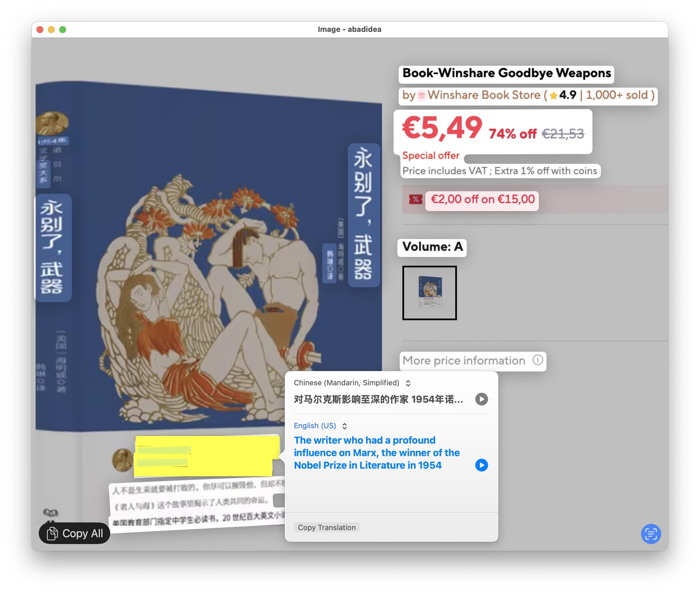Click the green full-screen window button
700x593 pixels.
coord(63,30)
